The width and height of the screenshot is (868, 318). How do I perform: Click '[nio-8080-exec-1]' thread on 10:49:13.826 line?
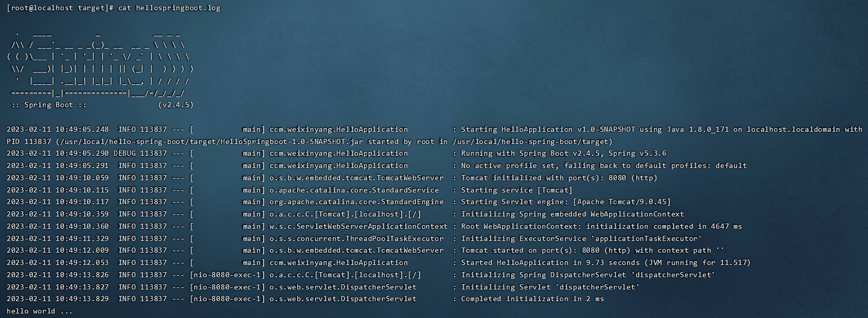pos(227,275)
